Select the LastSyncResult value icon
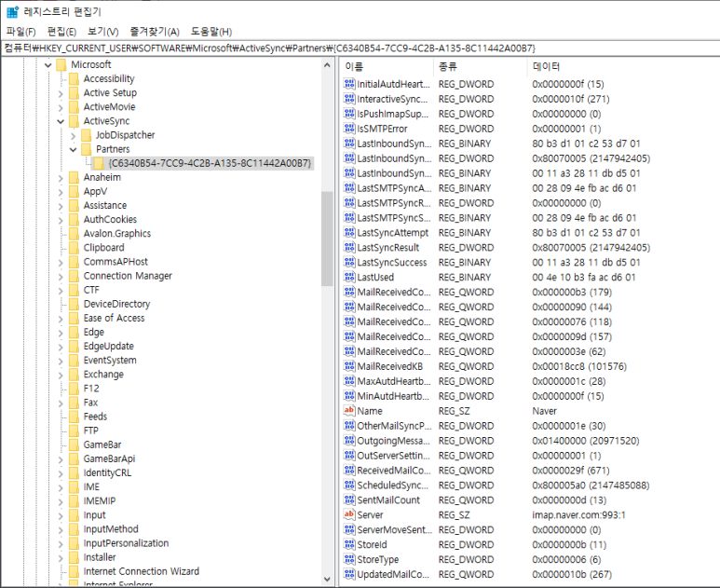Viewport: 720px width, 588px height. click(x=349, y=247)
